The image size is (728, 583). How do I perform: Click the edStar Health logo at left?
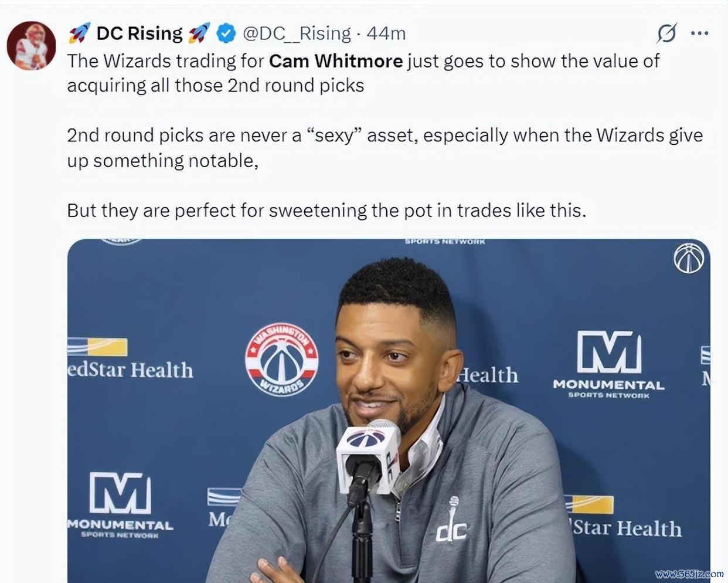coord(130,359)
